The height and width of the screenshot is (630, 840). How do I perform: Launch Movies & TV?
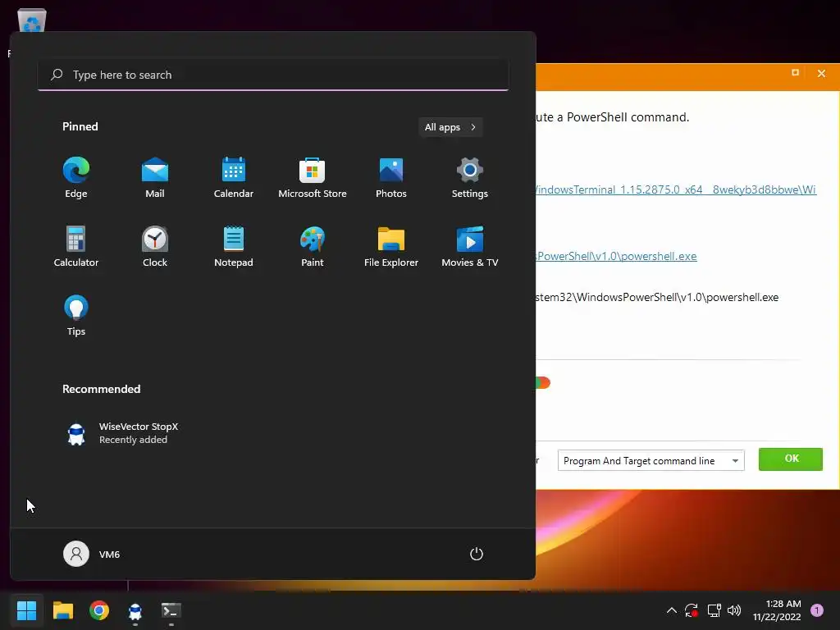click(470, 246)
